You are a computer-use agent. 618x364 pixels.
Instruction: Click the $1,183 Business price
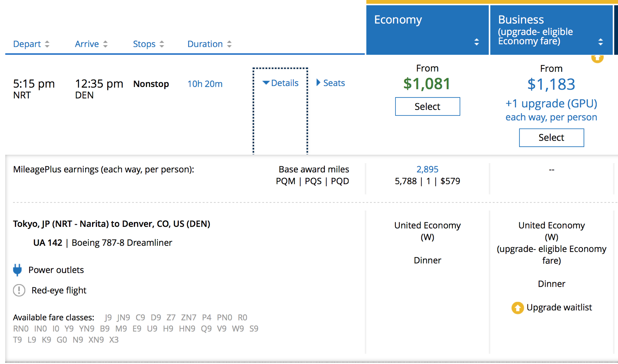pyautogui.click(x=551, y=84)
